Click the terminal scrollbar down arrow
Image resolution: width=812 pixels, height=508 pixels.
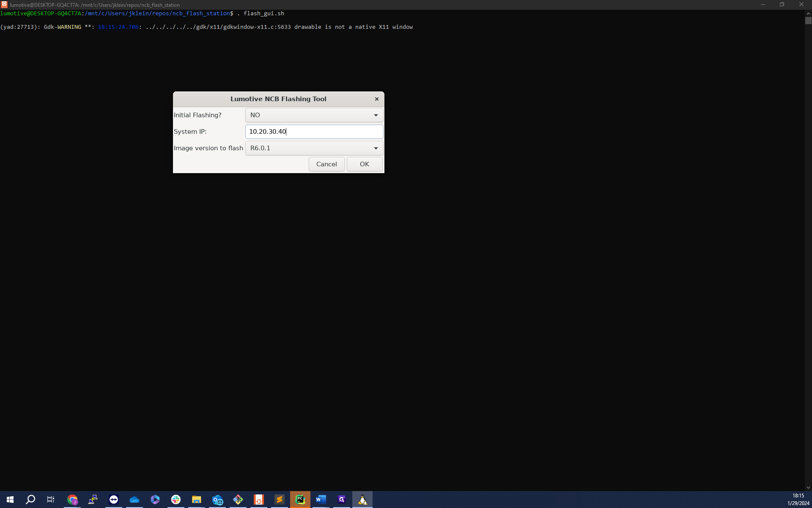coord(808,488)
